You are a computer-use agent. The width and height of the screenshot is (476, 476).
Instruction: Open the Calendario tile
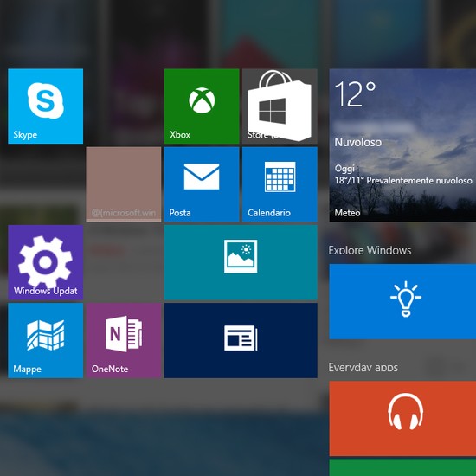click(280, 184)
